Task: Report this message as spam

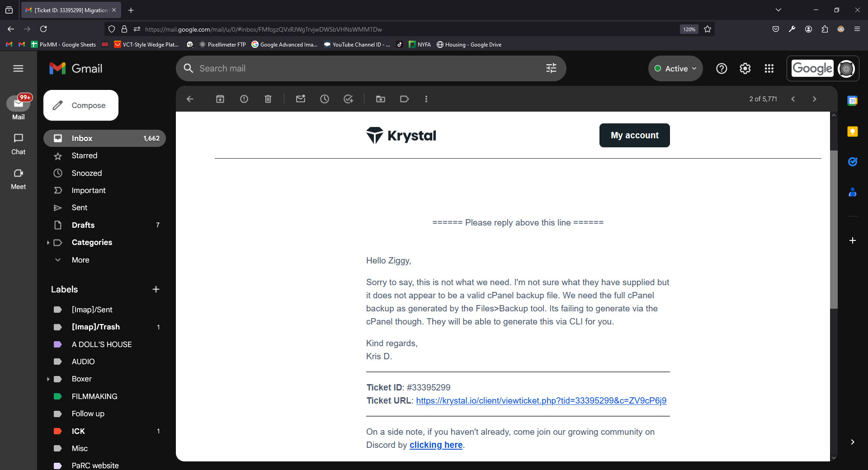Action: tap(244, 99)
